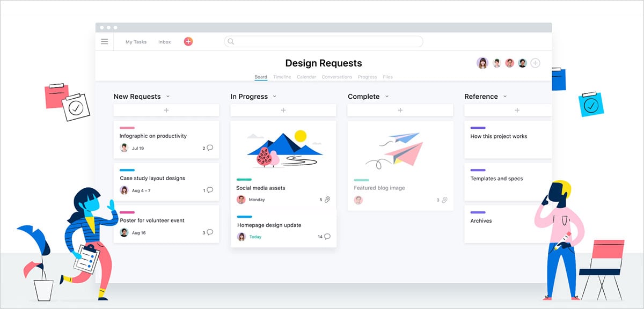Click the assignee avatar on Homepage design update
Image resolution: width=644 pixels, height=309 pixels.
242,237
